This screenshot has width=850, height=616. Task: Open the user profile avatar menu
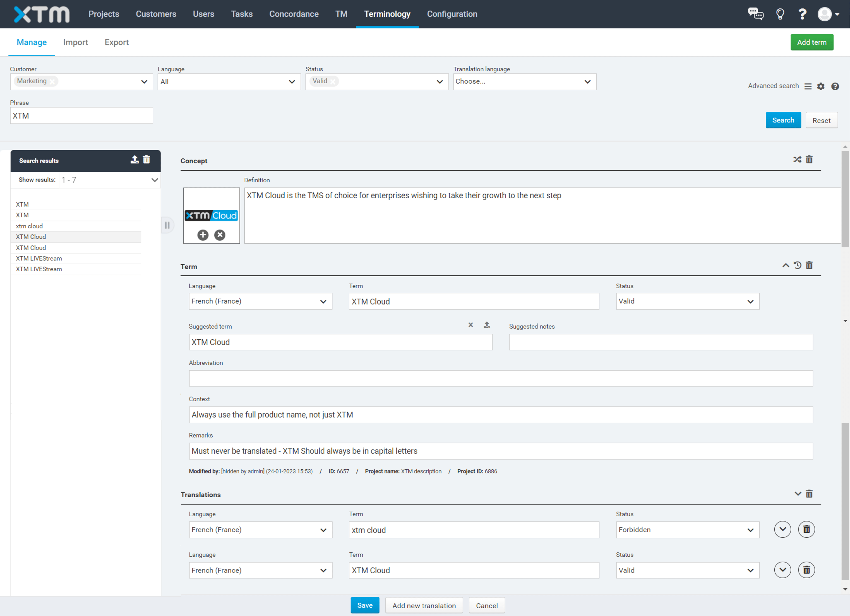coord(828,14)
